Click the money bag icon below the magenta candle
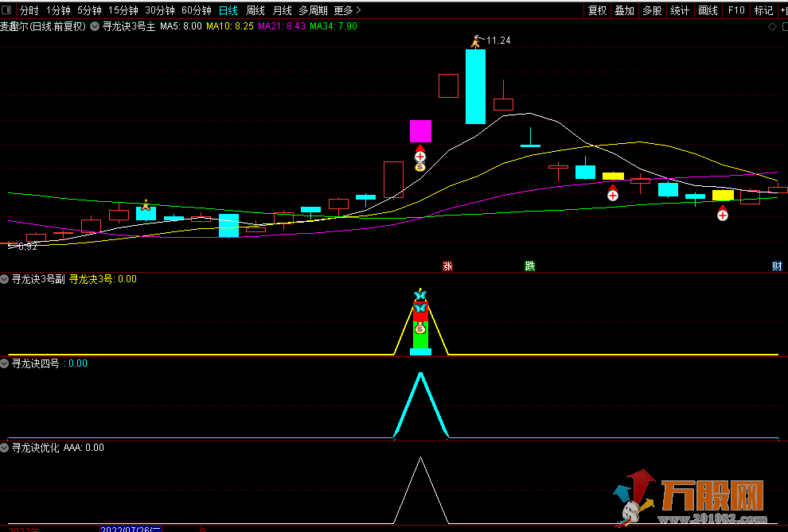 [420, 167]
